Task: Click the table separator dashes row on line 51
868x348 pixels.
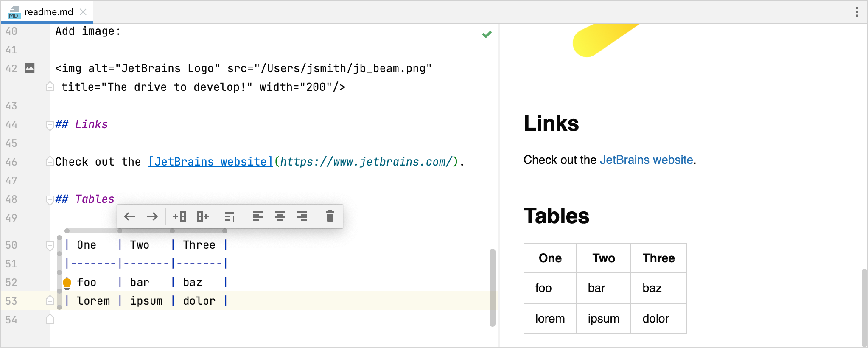Action: coord(146,264)
